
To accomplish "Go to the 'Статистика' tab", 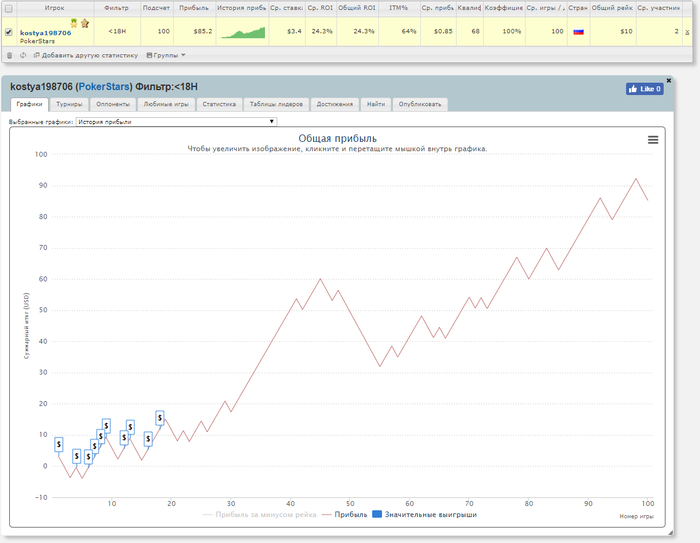I will tap(219, 104).
